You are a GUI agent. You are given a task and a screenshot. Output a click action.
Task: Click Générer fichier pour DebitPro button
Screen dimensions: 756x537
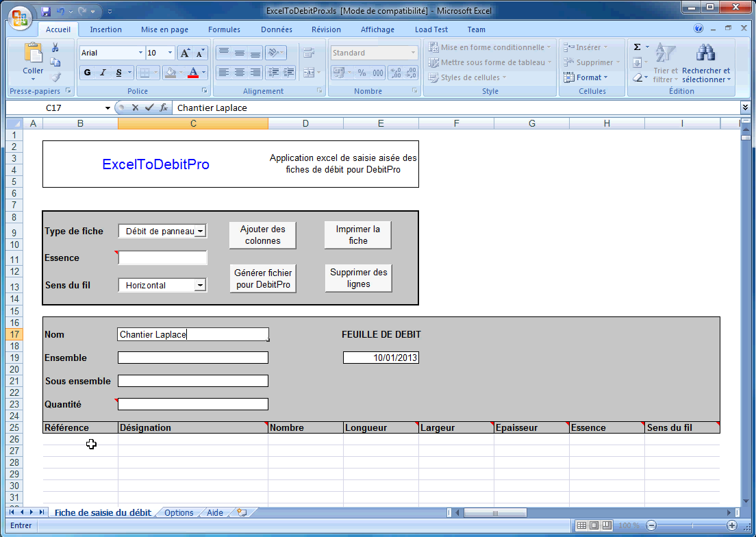(263, 279)
